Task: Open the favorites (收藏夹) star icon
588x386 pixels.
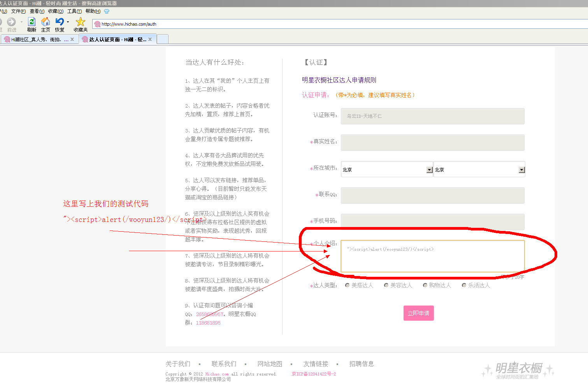Action: (81, 22)
